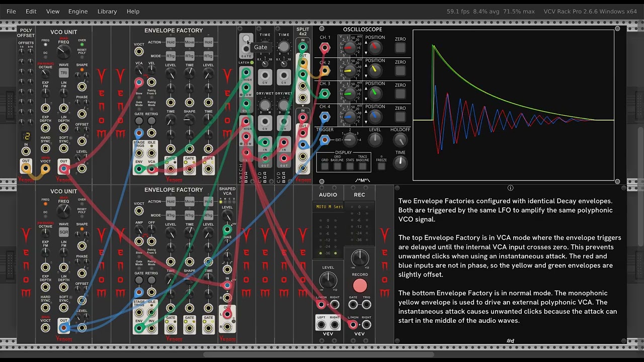
Task: Click the Oscilloscope CH. 2 input jack
Action: click(x=325, y=71)
